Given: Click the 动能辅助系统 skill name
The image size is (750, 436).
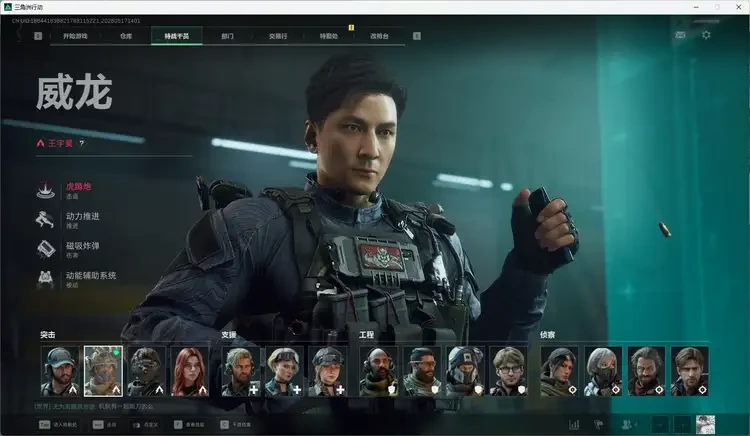Looking at the screenshot, I should [91, 275].
